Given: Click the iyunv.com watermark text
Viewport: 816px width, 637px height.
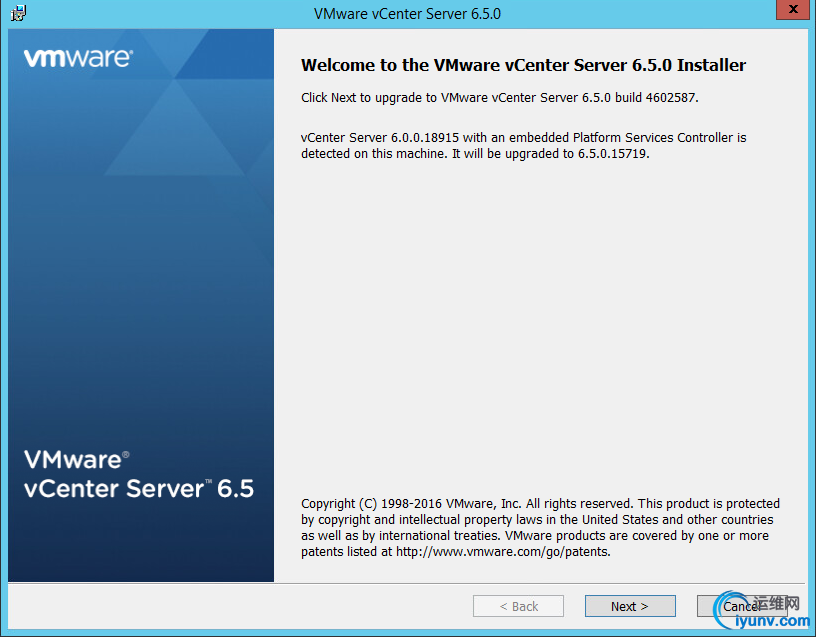Looking at the screenshot, I should (x=772, y=621).
